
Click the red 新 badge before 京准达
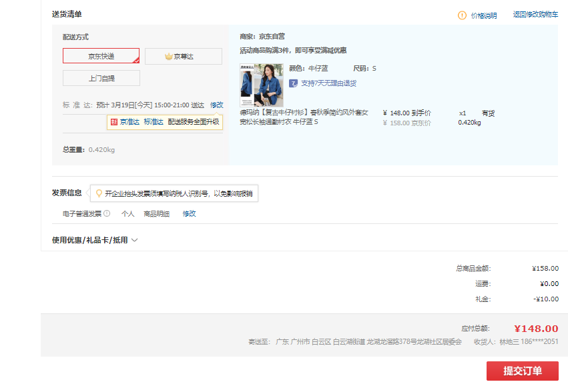point(114,122)
